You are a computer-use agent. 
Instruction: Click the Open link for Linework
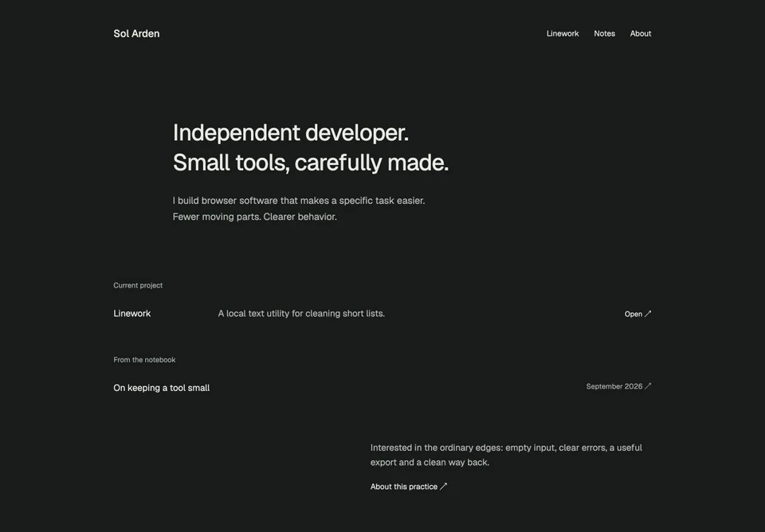[x=637, y=314]
